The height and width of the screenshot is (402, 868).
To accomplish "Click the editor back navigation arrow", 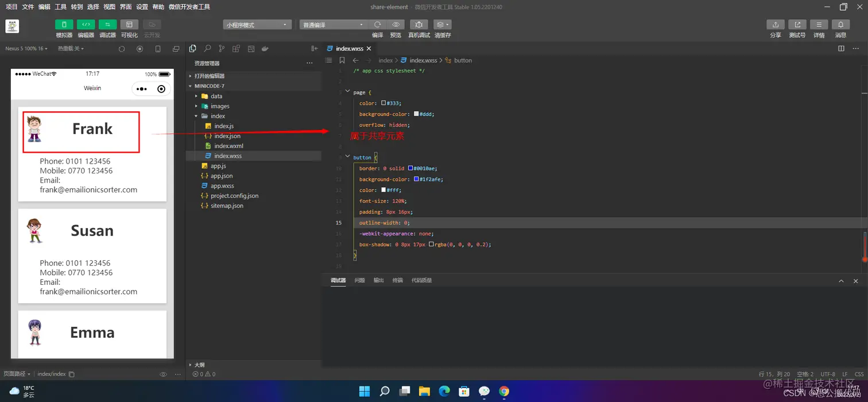I will pos(355,60).
